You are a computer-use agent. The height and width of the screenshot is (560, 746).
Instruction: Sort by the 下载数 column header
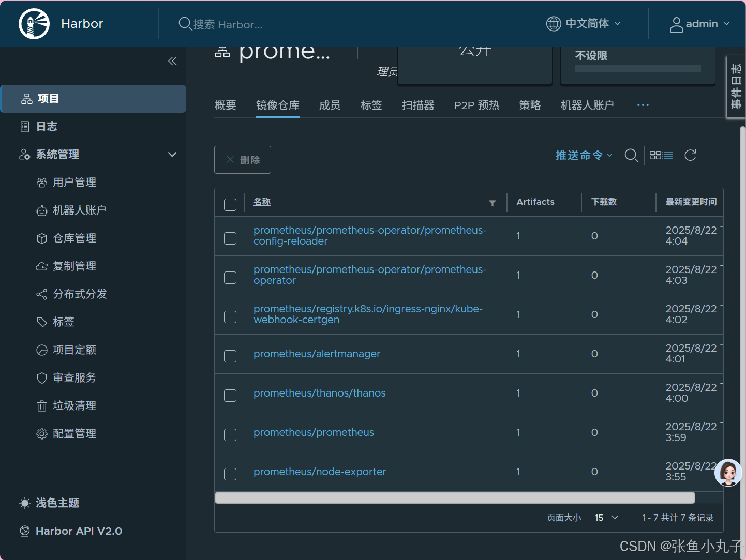tap(604, 202)
